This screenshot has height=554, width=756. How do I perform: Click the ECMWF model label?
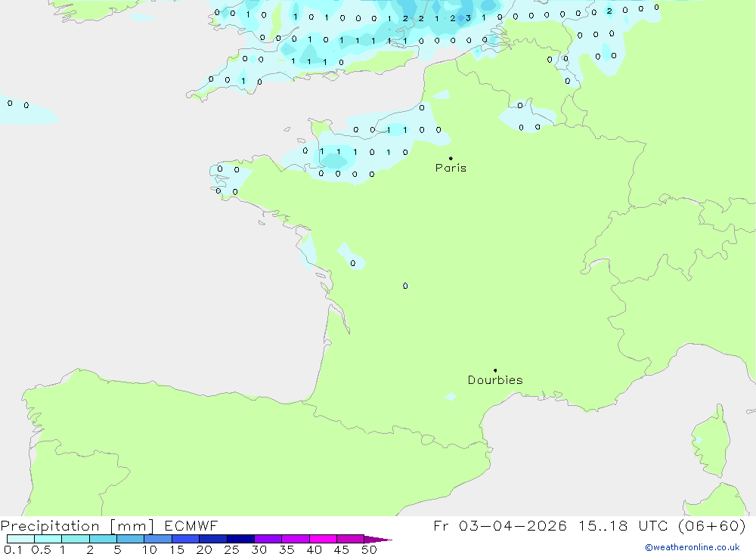pyautogui.click(x=191, y=525)
